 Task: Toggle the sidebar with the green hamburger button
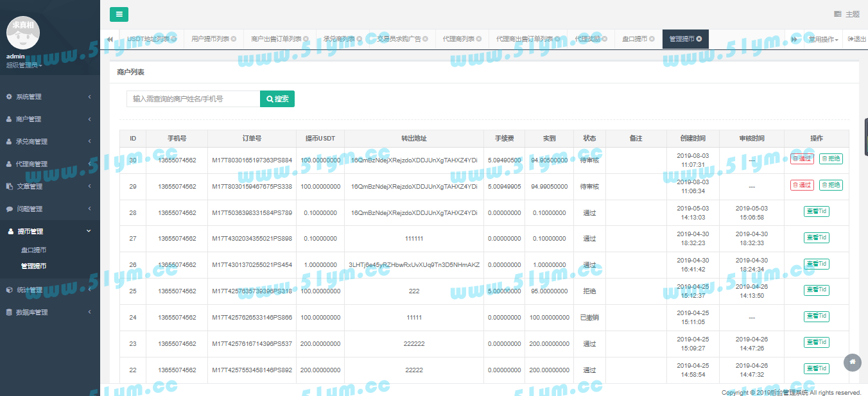(119, 14)
